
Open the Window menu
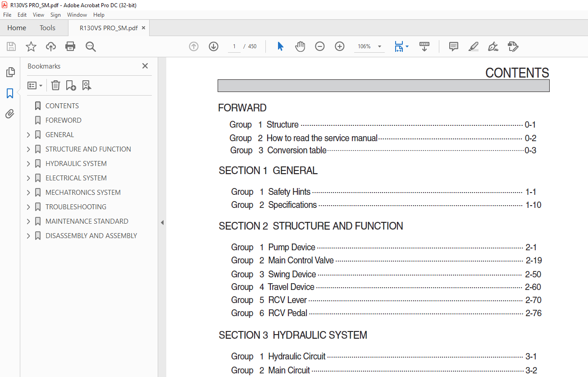pos(77,15)
